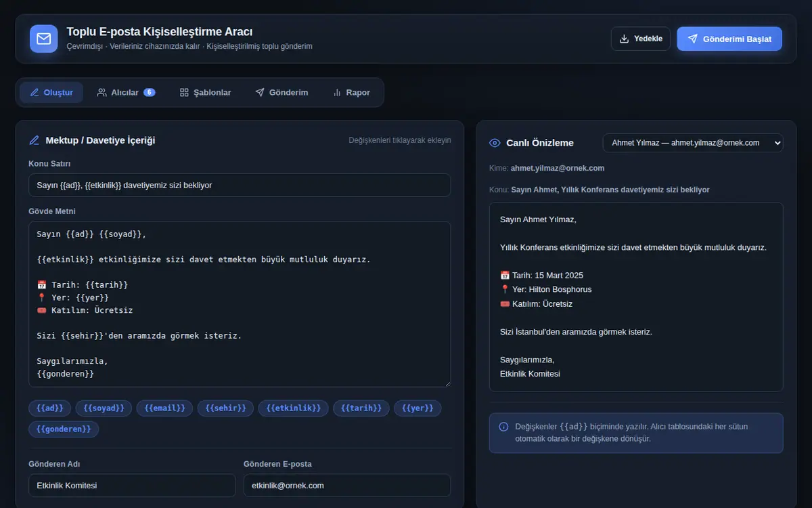
Task: Insert the {{email}} variable chip
Action: pos(164,408)
